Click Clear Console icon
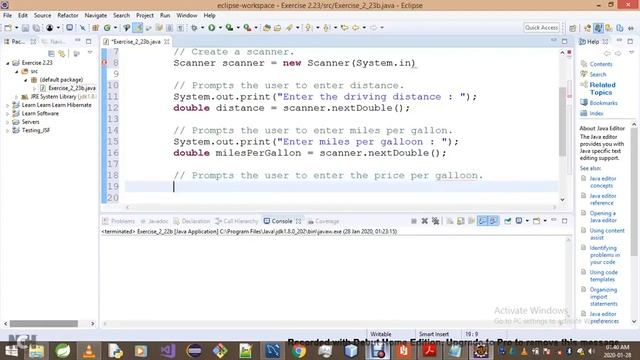 coord(450,221)
